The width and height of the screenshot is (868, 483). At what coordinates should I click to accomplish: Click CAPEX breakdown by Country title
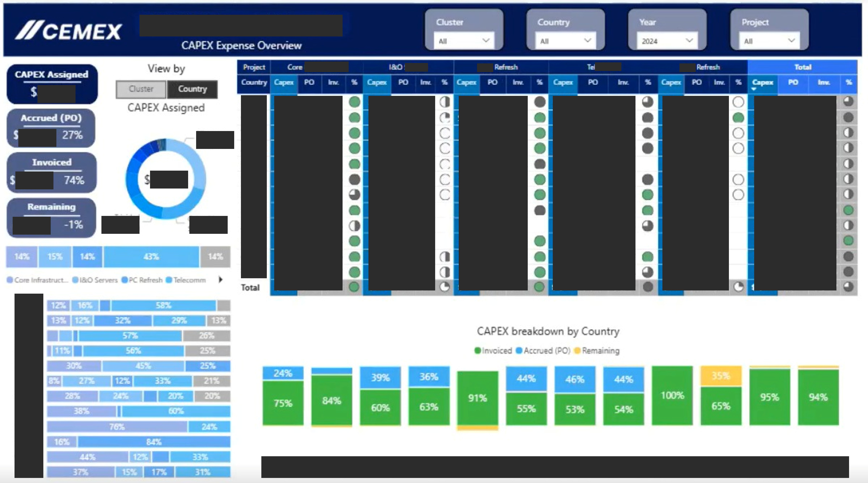pos(548,331)
